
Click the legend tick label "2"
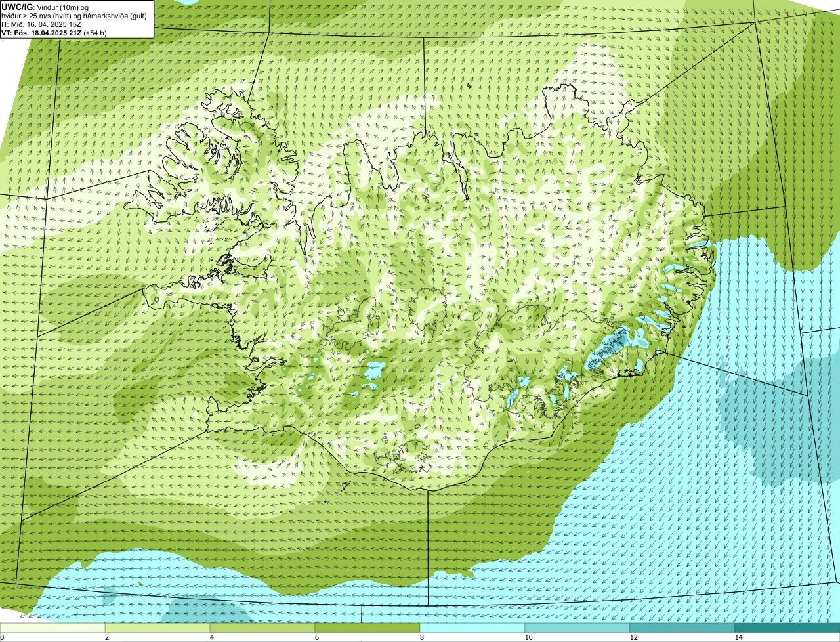(106, 637)
